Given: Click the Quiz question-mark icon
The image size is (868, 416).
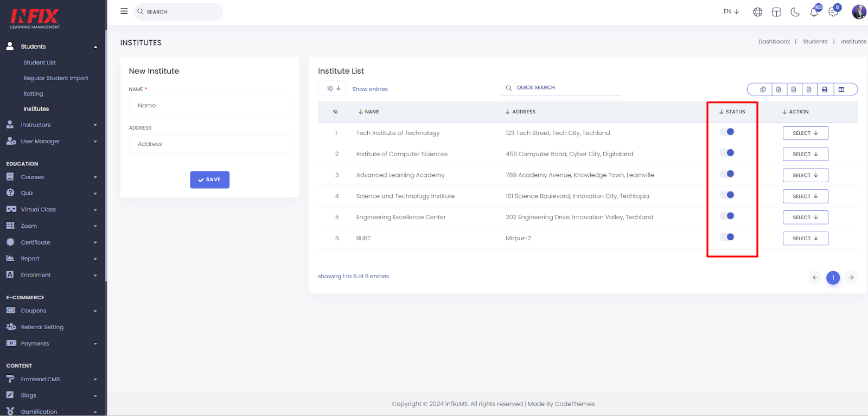Looking at the screenshot, I should [10, 193].
